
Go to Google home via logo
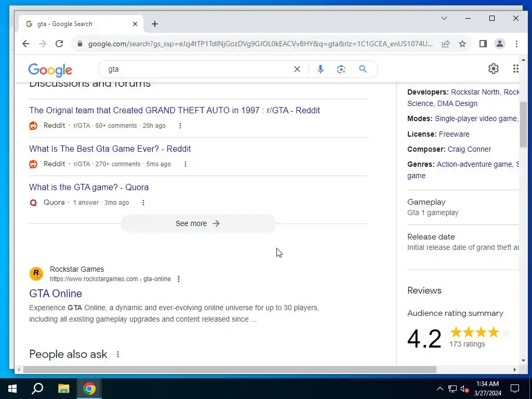coord(50,70)
